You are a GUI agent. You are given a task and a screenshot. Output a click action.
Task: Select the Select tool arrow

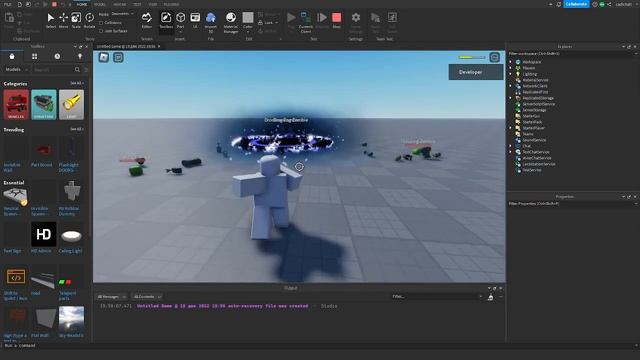click(x=51, y=20)
